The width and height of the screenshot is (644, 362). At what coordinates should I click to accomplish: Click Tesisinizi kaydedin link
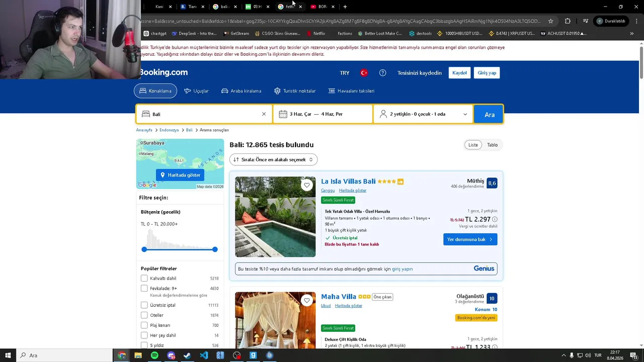tap(420, 73)
